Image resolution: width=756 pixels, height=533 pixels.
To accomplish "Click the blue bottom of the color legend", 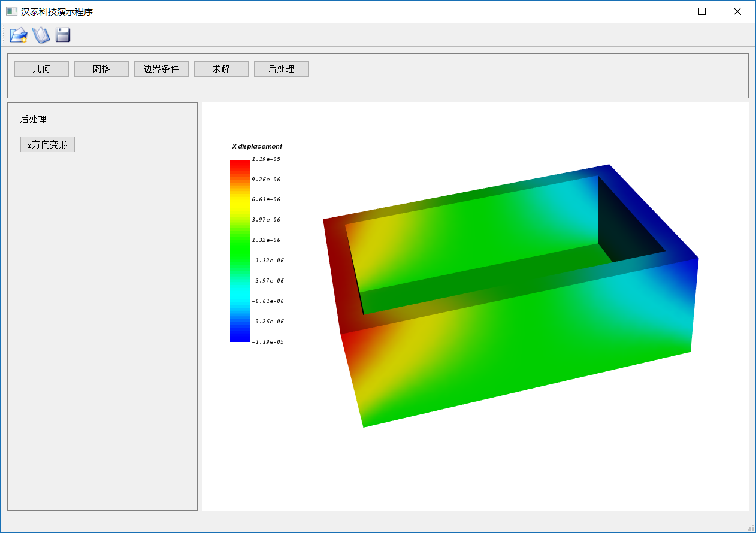I will 240,337.
